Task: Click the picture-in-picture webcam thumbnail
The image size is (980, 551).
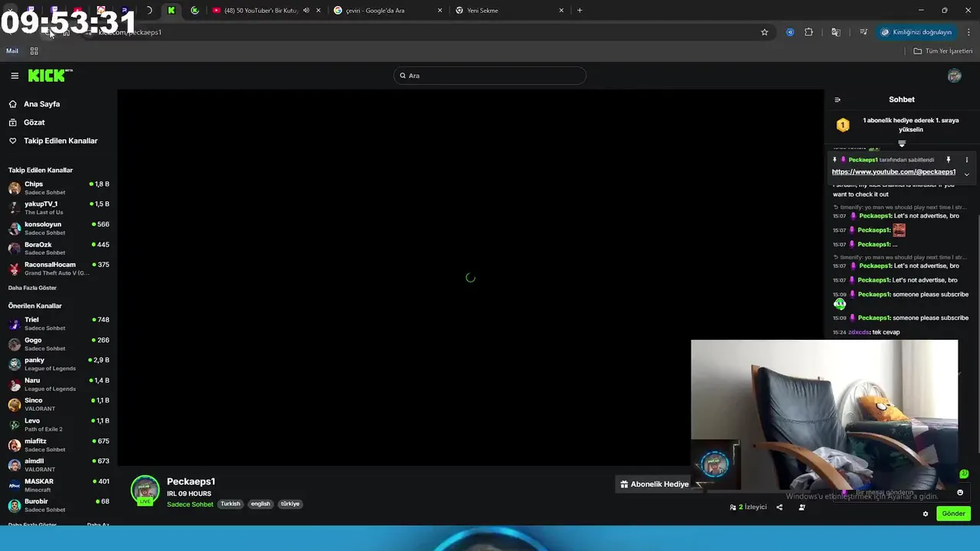Action: pyautogui.click(x=824, y=414)
